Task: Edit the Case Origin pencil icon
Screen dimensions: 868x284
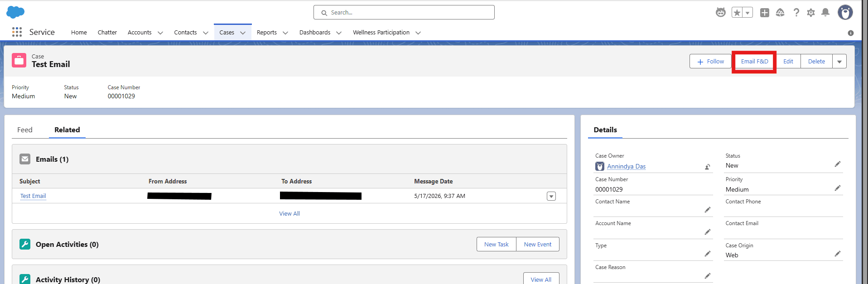Action: pyautogui.click(x=838, y=254)
